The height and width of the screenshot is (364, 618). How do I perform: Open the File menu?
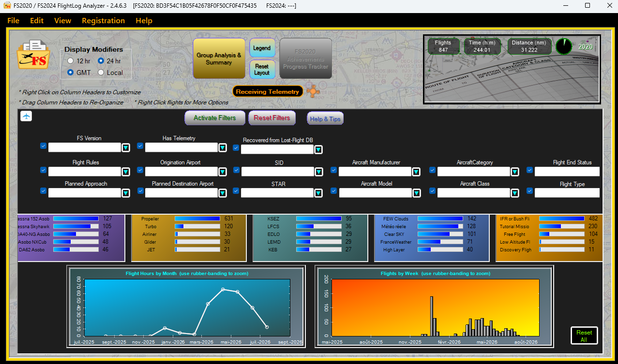(x=14, y=21)
